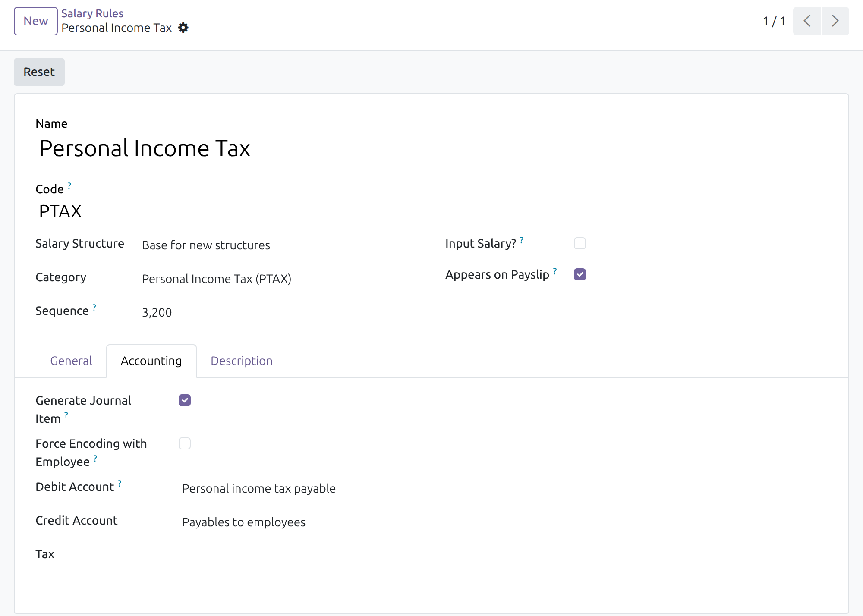Open the gear actions menu
Screen dimensions: 863x616
click(x=183, y=28)
